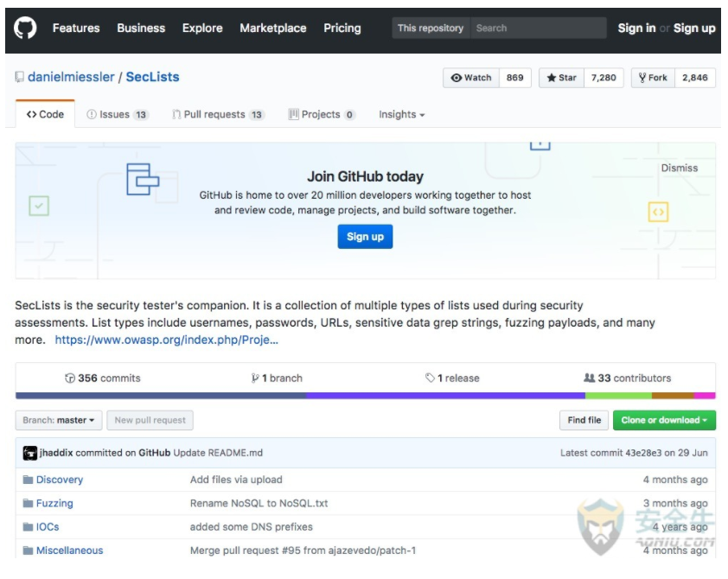Viewport: 728px width, 579px height.
Task: Open the Branch: master dropdown
Action: [59, 420]
